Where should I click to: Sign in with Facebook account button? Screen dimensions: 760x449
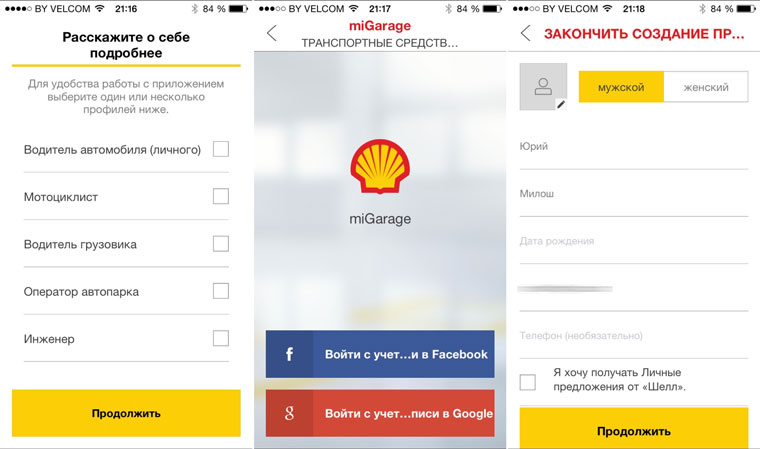click(x=380, y=354)
